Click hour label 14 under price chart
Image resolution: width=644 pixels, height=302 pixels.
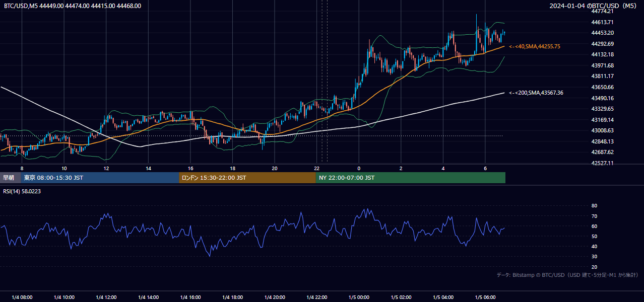148,168
